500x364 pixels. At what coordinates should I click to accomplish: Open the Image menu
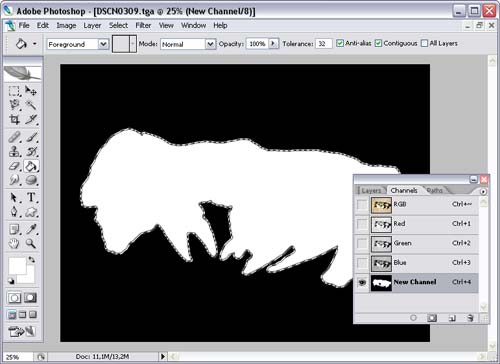click(x=66, y=26)
